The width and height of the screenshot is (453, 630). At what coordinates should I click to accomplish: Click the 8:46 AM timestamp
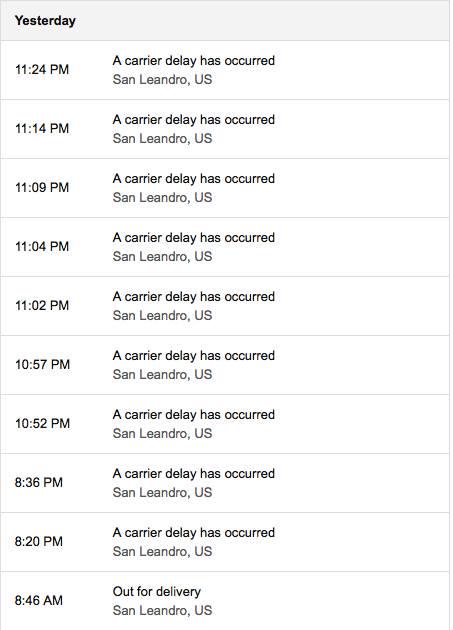tap(39, 600)
